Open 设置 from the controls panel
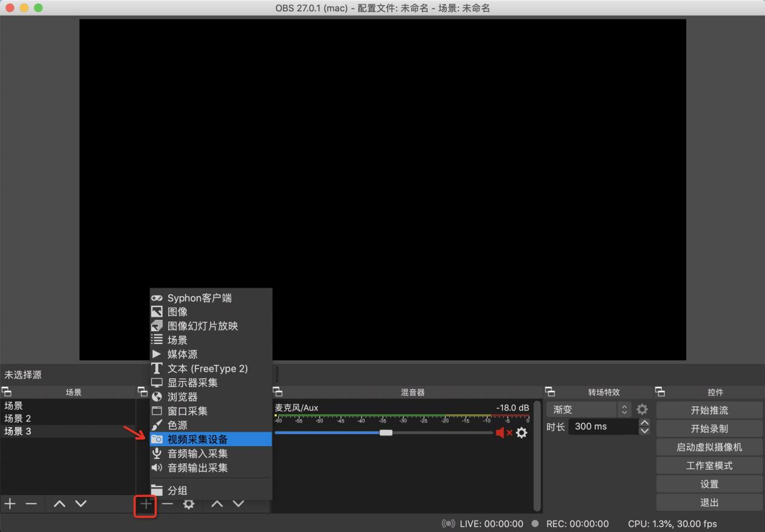 click(x=709, y=484)
